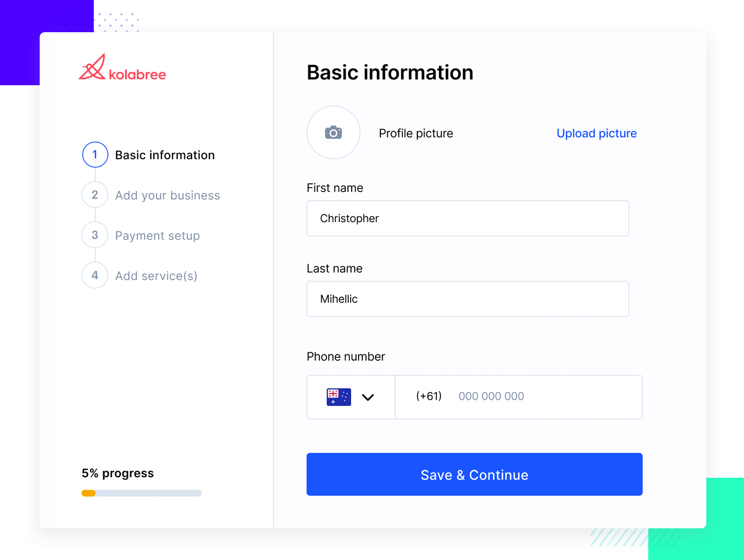This screenshot has height=560, width=744.
Task: Expand the country code chevron dropdown
Action: coord(368,397)
